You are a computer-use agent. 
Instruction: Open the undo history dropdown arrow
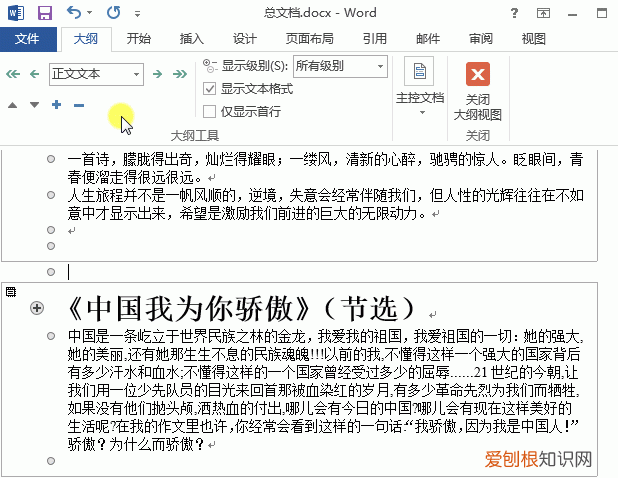pyautogui.click(x=89, y=13)
